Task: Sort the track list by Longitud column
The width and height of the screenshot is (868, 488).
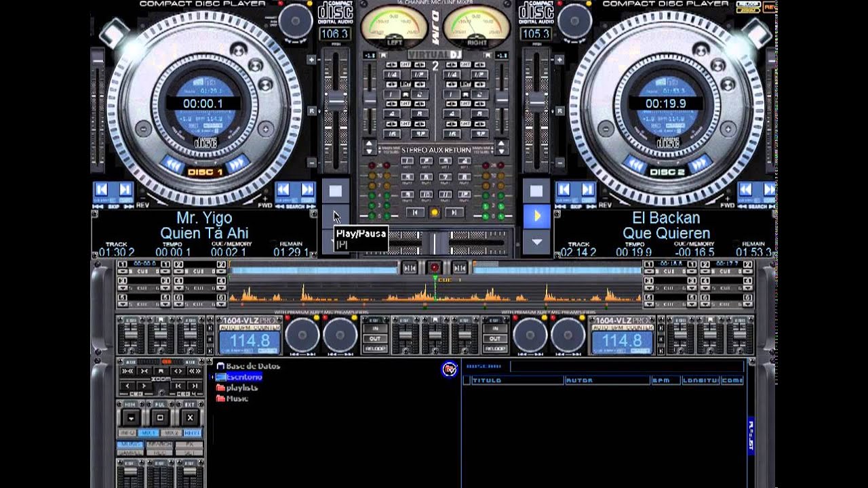Action: pos(701,381)
